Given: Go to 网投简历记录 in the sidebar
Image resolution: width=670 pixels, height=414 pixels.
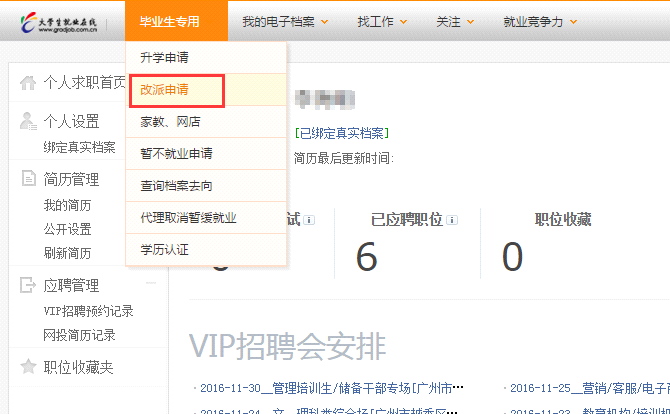Looking at the screenshot, I should [x=79, y=335].
